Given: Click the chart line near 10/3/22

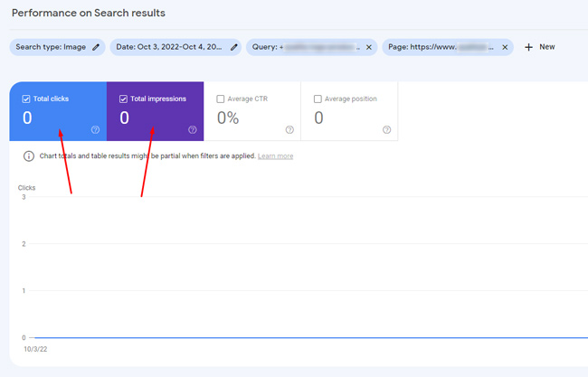Looking at the screenshot, I should point(54,337).
